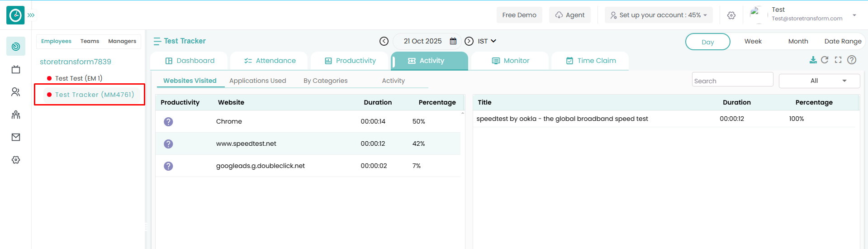868x249 pixels.
Task: Select employee Test Test (EM 1)
Action: (x=79, y=78)
